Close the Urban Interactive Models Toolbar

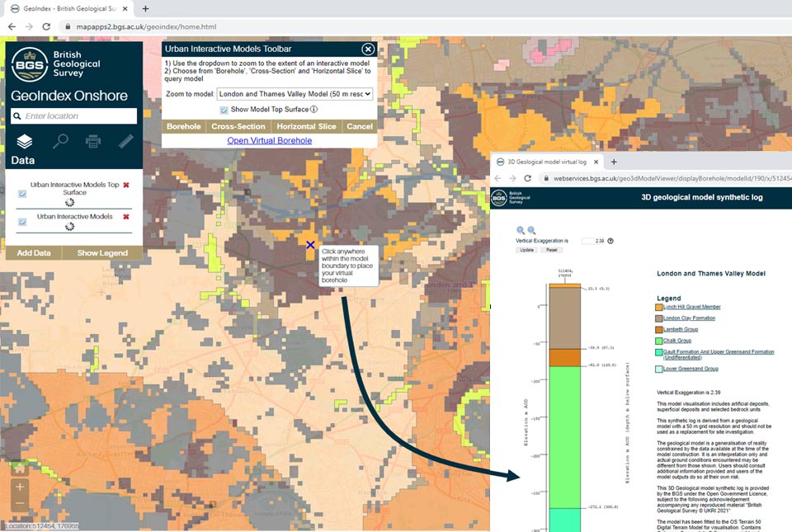tap(368, 49)
